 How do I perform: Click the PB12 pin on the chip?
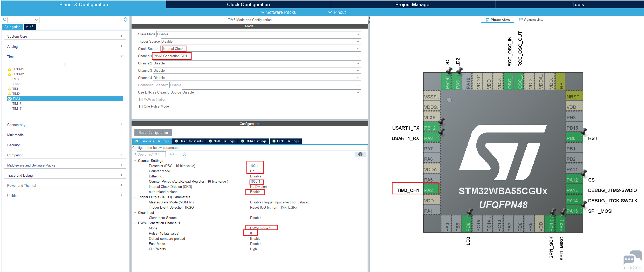431,128
